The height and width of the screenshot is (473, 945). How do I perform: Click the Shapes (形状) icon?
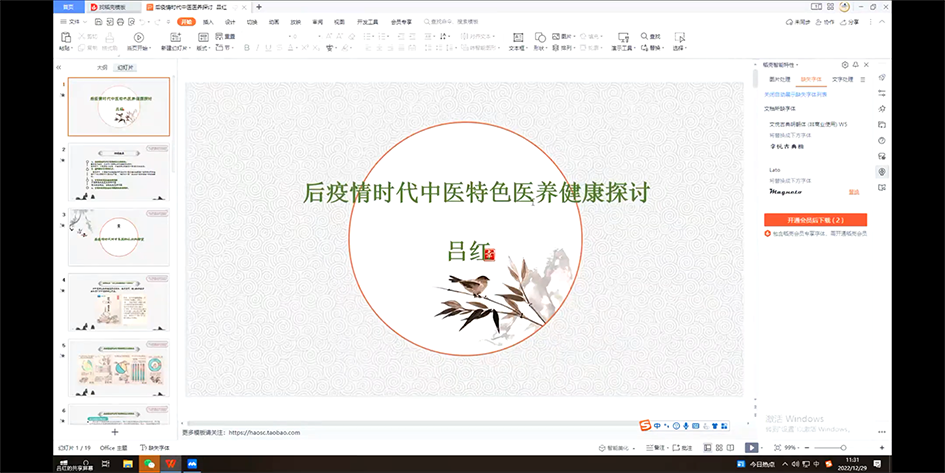[539, 38]
